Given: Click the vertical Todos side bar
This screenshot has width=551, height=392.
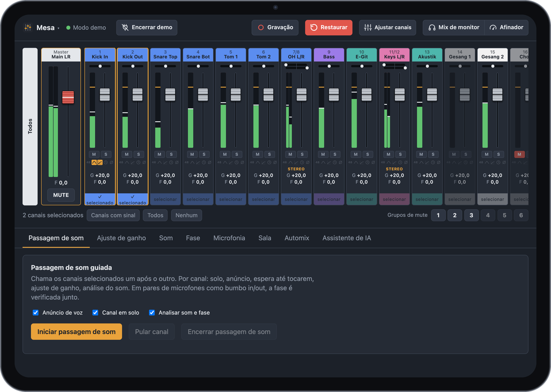Looking at the screenshot, I should (x=30, y=127).
